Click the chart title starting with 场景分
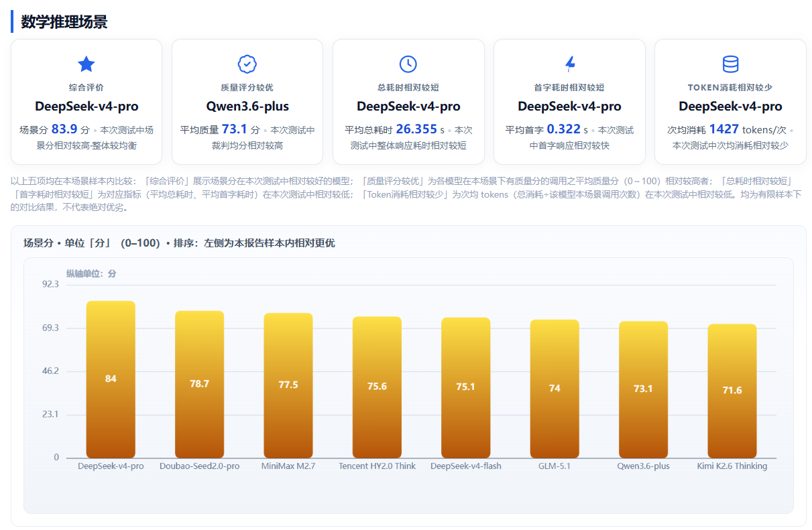 point(179,243)
